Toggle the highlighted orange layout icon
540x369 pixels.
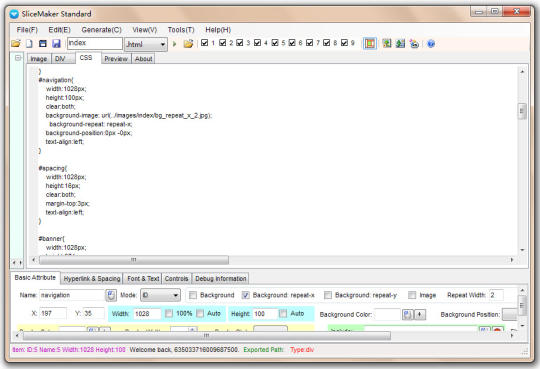(370, 44)
